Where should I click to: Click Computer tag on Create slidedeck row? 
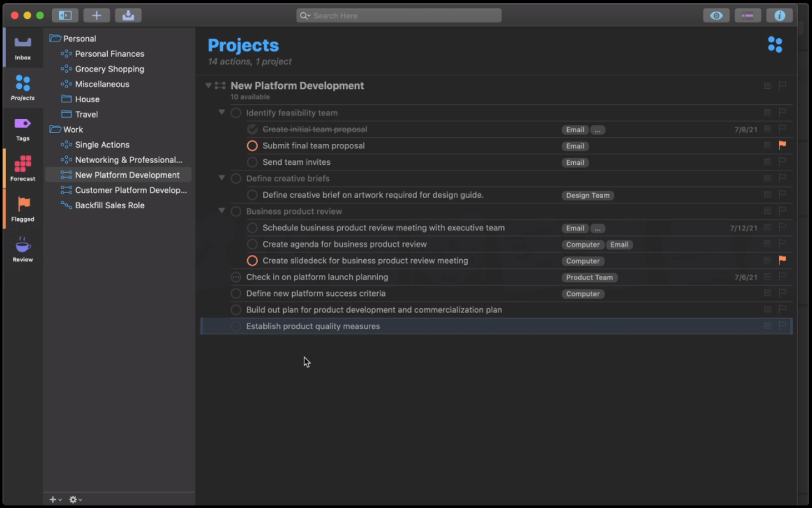coord(583,261)
